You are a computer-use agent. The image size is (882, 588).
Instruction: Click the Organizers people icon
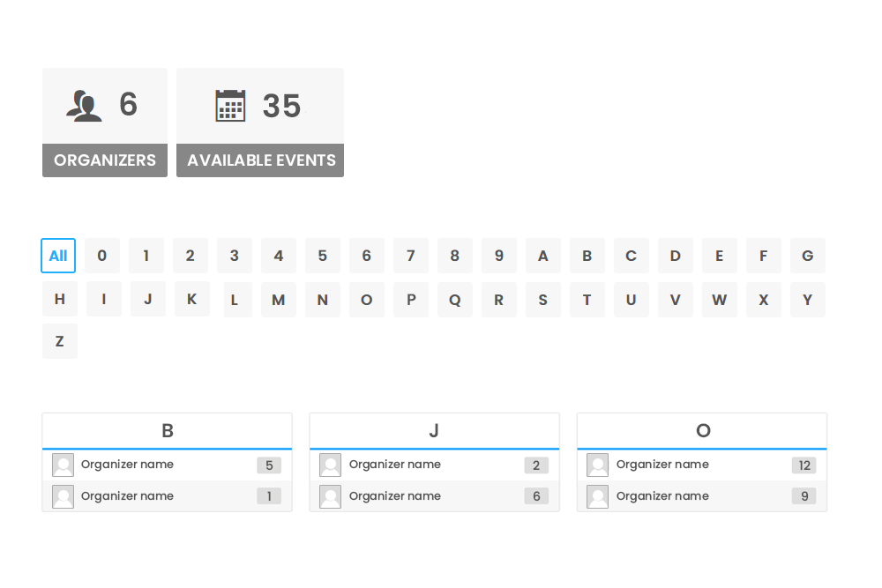coord(84,105)
